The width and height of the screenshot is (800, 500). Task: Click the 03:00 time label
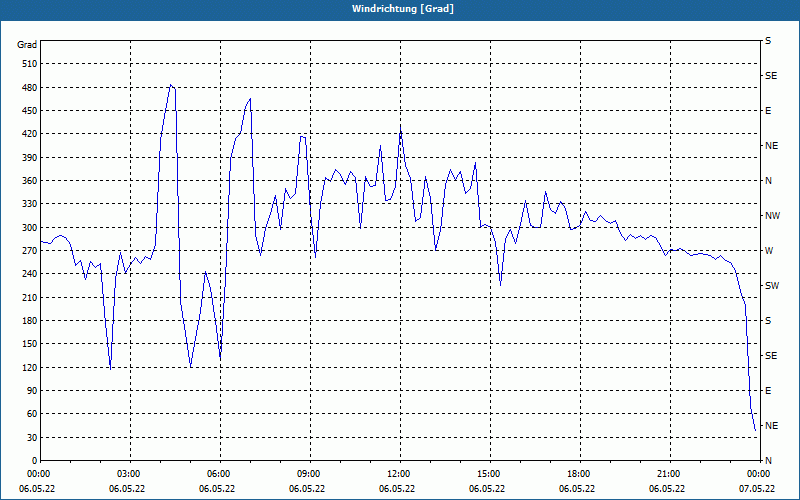[130, 474]
